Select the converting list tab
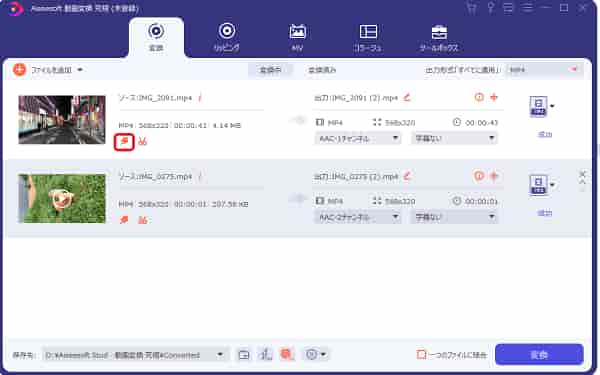 270,70
